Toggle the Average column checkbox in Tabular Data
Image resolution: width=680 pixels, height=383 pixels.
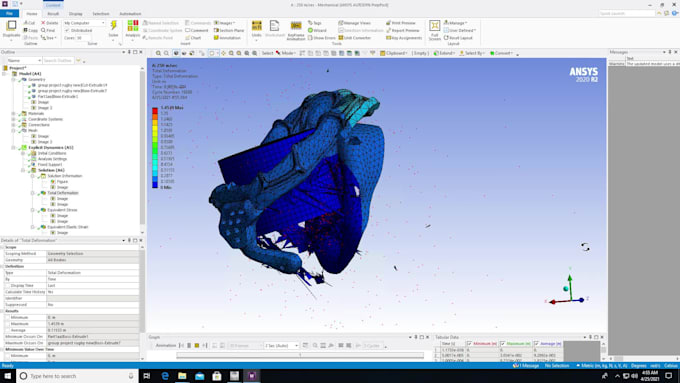[x=536, y=344]
